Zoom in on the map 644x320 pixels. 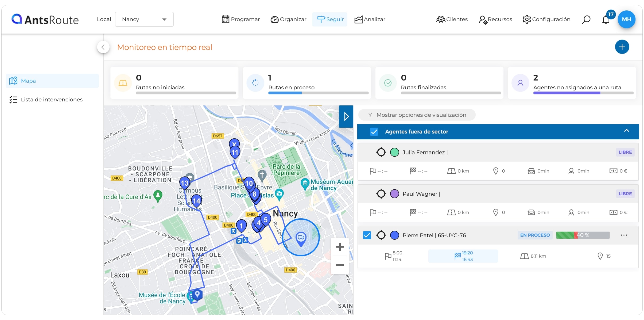(x=340, y=247)
